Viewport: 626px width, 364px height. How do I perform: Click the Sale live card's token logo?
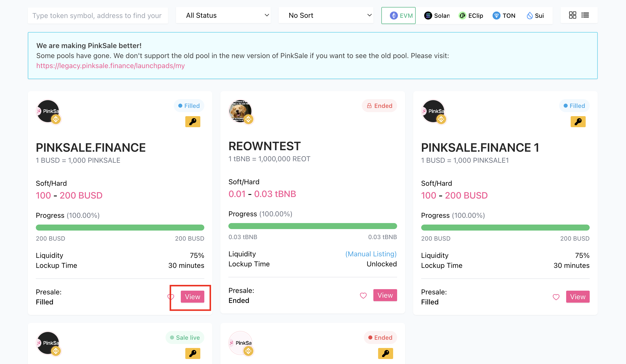48,343
